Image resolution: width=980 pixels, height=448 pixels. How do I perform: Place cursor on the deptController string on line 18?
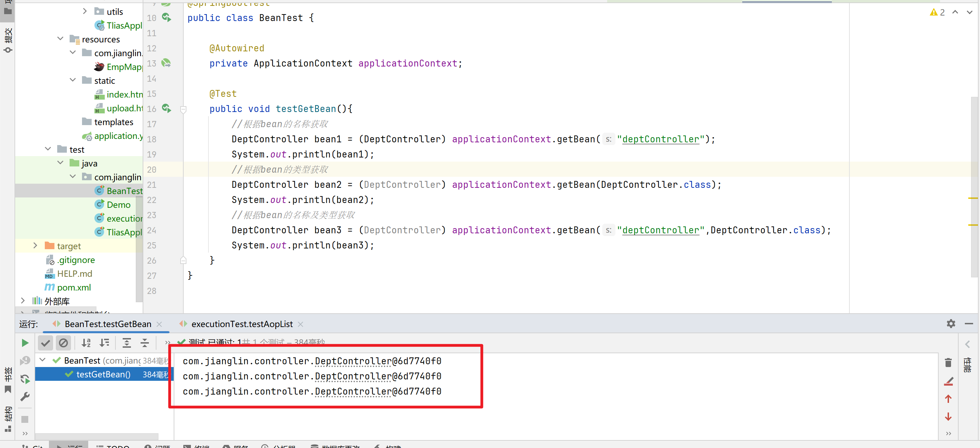661,139
